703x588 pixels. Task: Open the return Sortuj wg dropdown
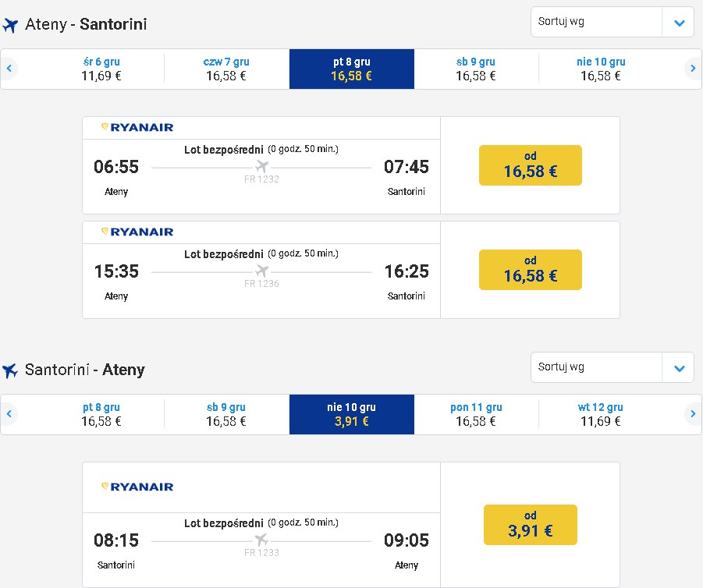click(x=612, y=367)
